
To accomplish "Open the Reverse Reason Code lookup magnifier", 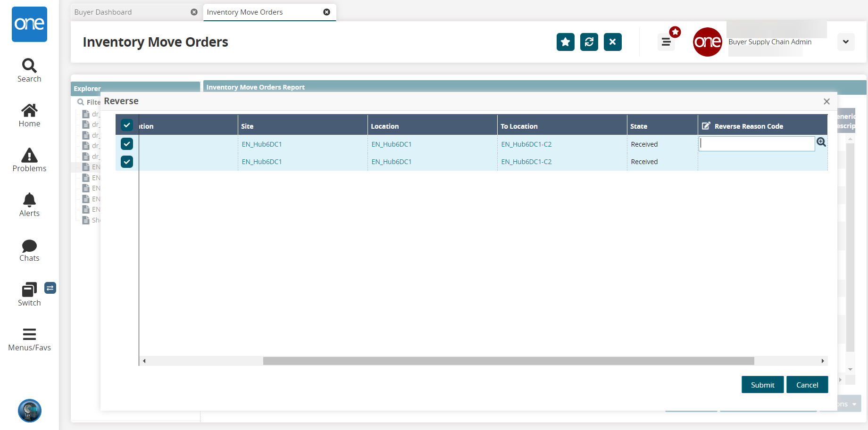I will pos(821,142).
